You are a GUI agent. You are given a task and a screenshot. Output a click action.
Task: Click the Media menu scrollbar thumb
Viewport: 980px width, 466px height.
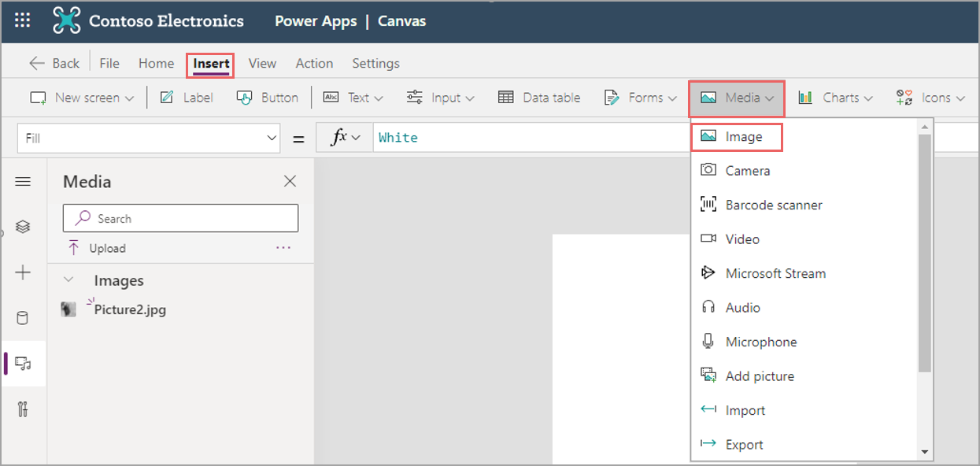pos(925,252)
